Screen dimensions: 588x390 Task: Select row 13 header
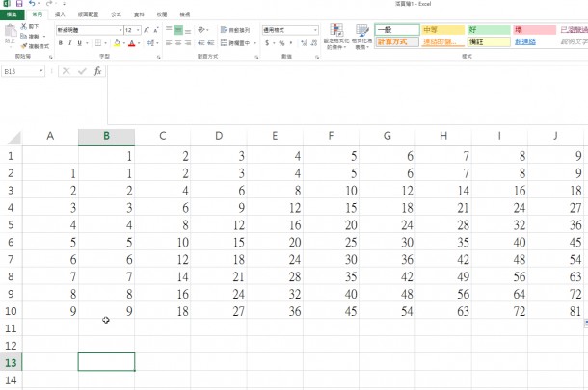[x=11, y=363]
